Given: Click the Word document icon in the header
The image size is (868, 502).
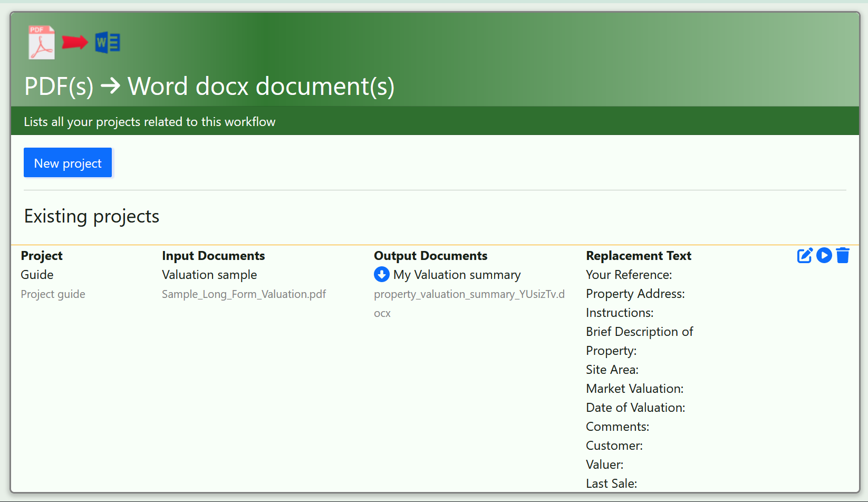Looking at the screenshot, I should point(108,43).
